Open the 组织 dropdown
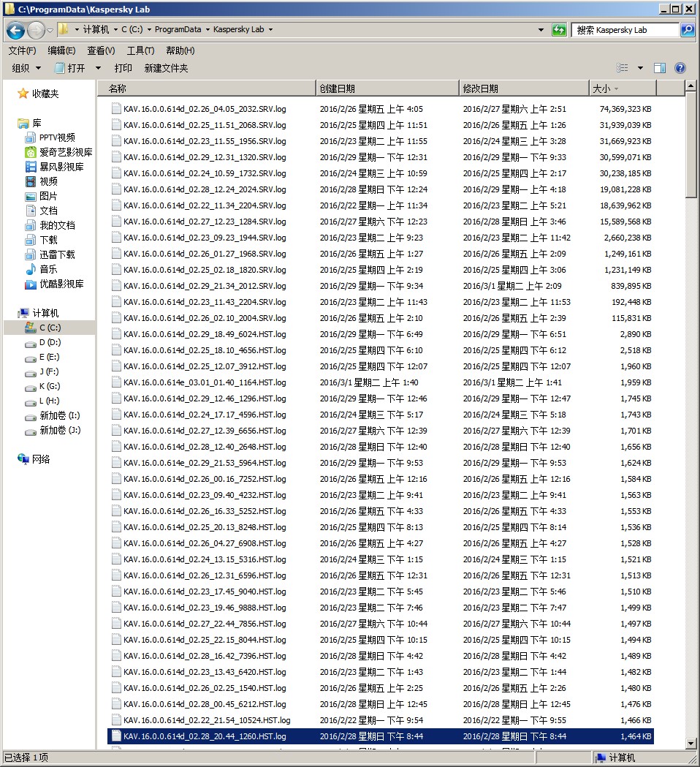Image resolution: width=700 pixels, height=767 pixels. click(26, 68)
